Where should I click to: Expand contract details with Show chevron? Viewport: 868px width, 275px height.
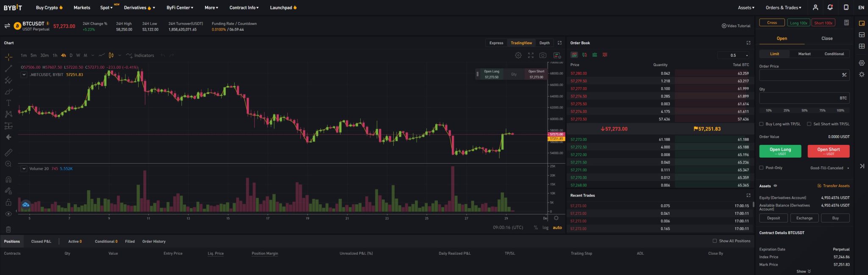click(x=804, y=272)
